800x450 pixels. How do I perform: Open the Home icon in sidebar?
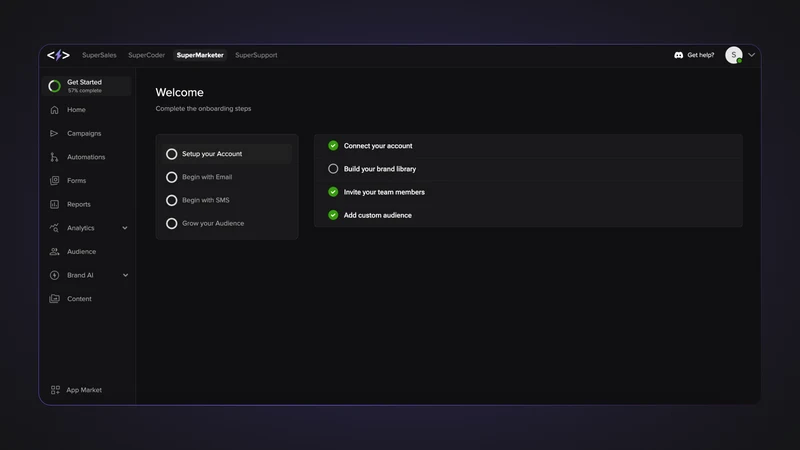coord(55,110)
